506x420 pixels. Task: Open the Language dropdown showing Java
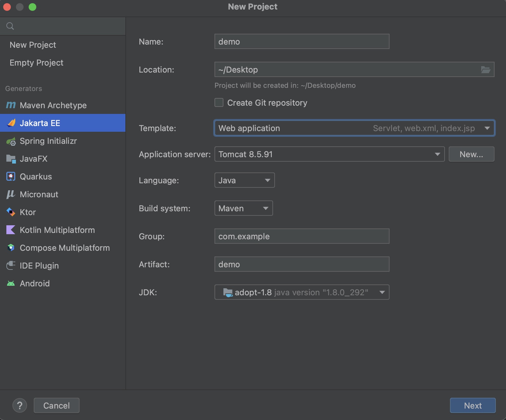pyautogui.click(x=244, y=180)
